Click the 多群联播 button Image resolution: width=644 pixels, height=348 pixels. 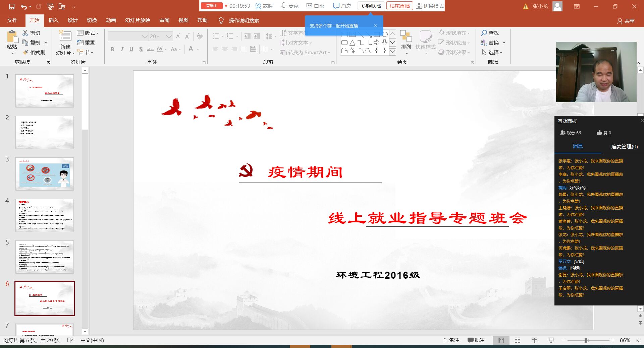[x=371, y=6]
